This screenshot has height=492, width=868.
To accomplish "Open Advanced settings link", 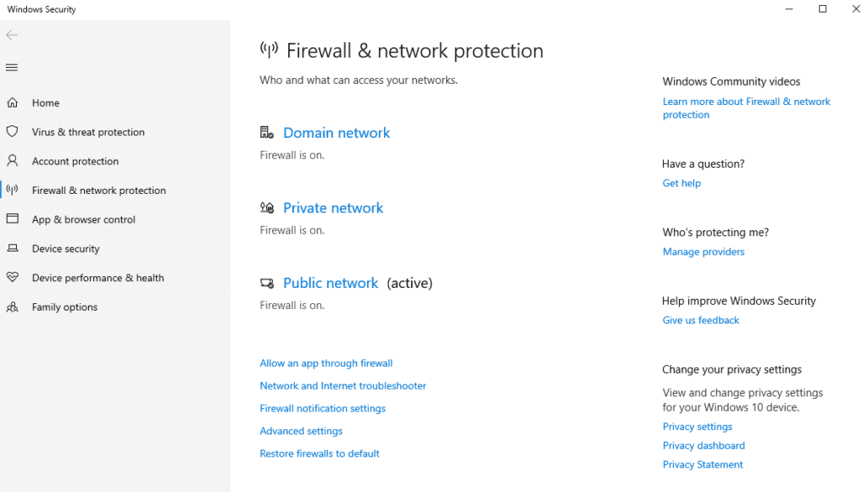I will click(x=301, y=431).
